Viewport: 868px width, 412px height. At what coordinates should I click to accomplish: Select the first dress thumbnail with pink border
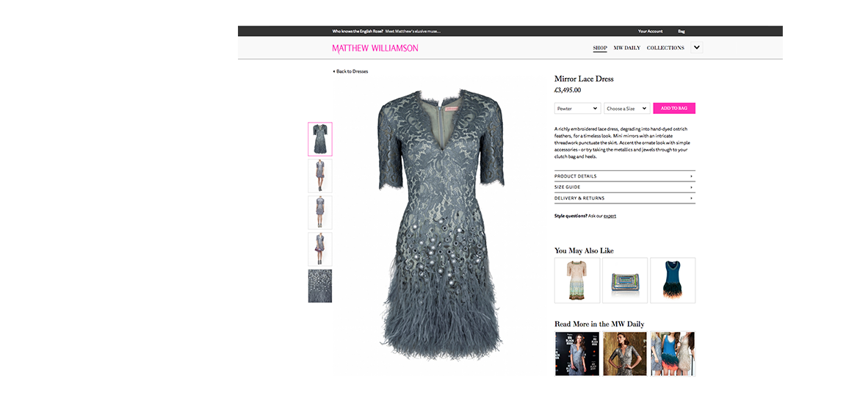[320, 139]
